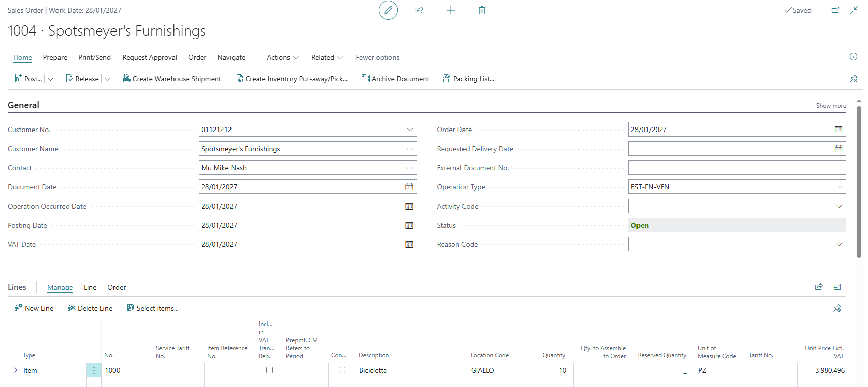Open Customer No. dropdown
The width and height of the screenshot is (868, 387).
[410, 130]
